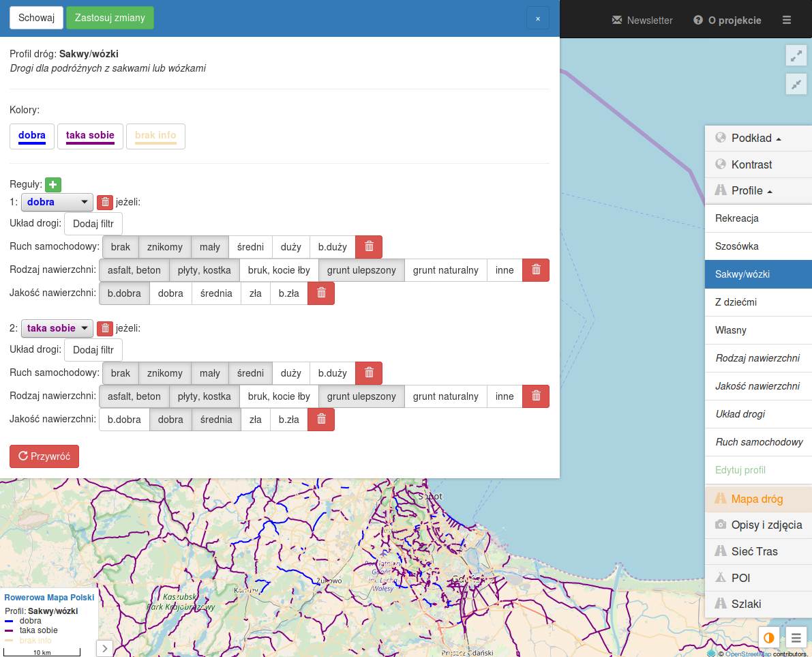Apply changes with Zastosuj zmiany button

(x=110, y=18)
